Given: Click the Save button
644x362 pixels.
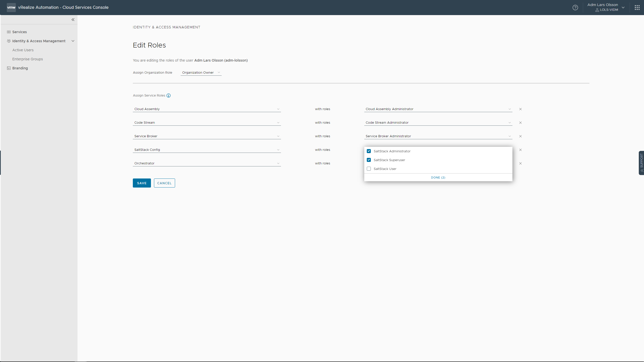Looking at the screenshot, I should click(x=142, y=183).
